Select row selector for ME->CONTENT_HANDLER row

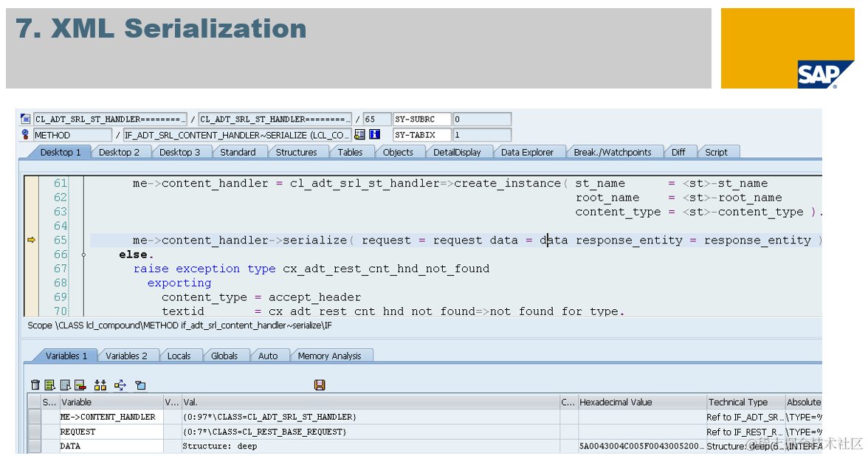click(35, 418)
